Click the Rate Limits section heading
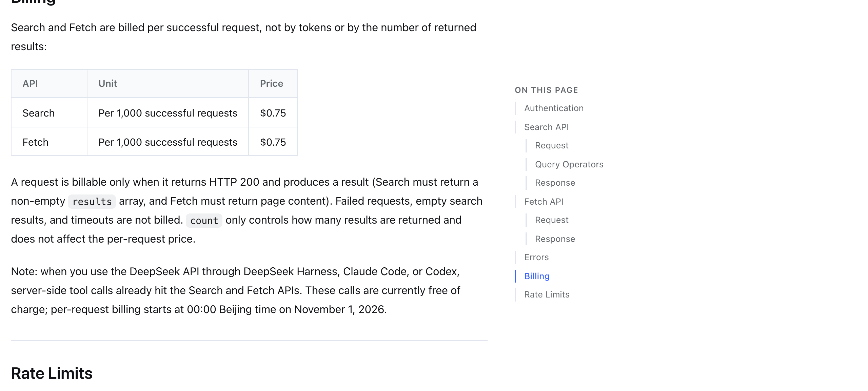This screenshot has width=868, height=391. click(x=52, y=373)
